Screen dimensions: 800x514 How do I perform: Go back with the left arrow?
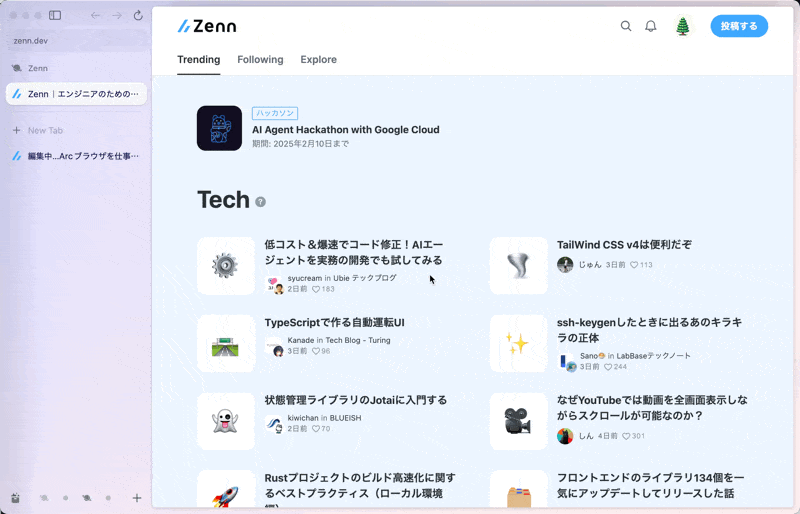95,15
